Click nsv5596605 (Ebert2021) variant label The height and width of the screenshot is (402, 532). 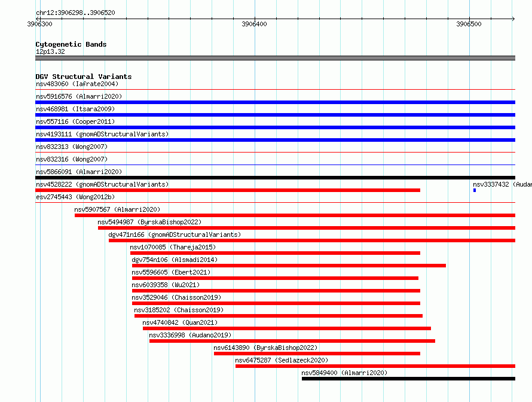tap(171, 272)
